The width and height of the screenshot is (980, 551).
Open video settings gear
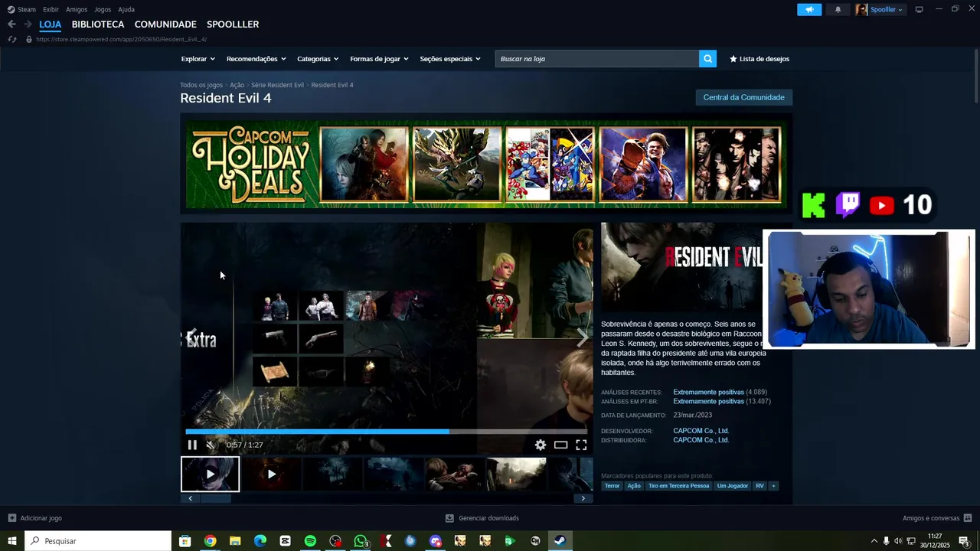(x=541, y=445)
